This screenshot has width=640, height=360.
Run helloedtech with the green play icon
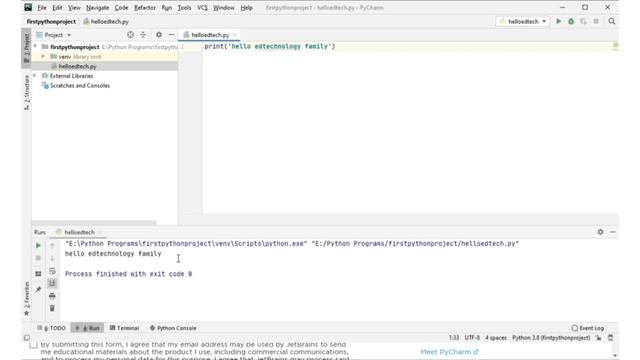pos(558,21)
